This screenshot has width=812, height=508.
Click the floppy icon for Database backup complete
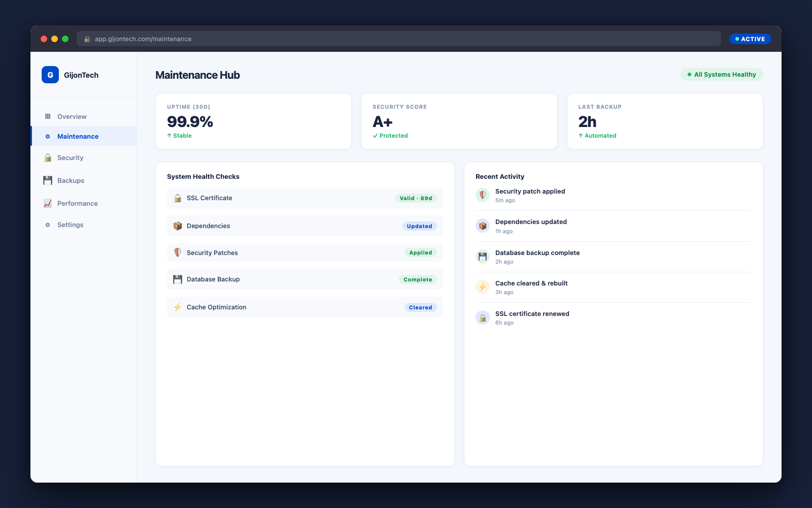point(483,257)
